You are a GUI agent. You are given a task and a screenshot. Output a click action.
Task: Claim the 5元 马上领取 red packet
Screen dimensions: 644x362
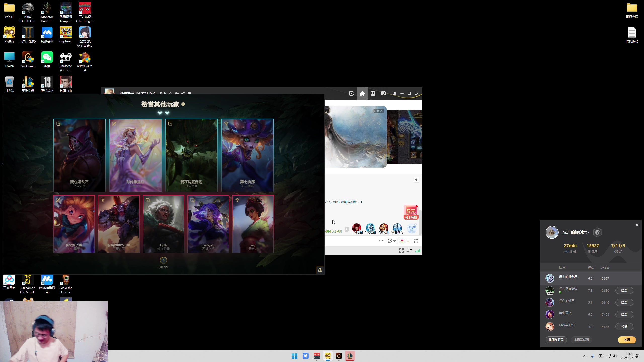pos(411,212)
